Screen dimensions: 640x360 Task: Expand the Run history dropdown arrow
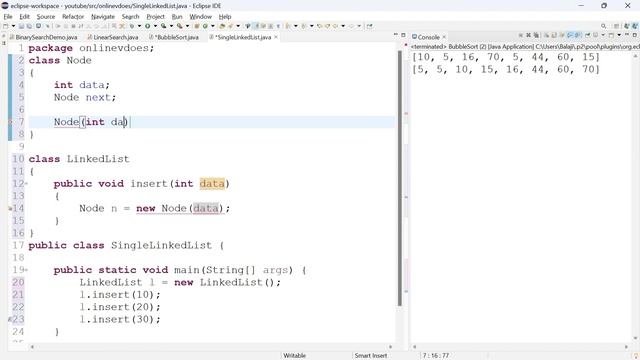pyautogui.click(x=156, y=26)
